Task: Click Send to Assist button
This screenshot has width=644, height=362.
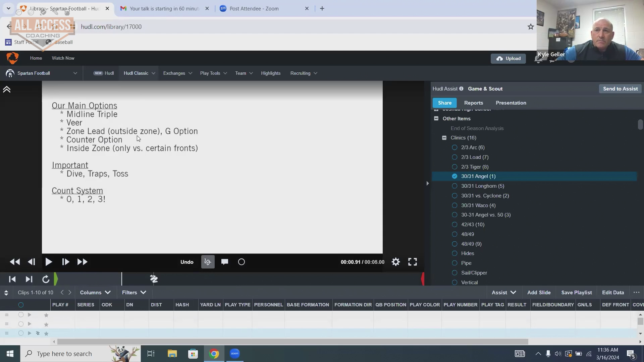Action: (x=620, y=89)
